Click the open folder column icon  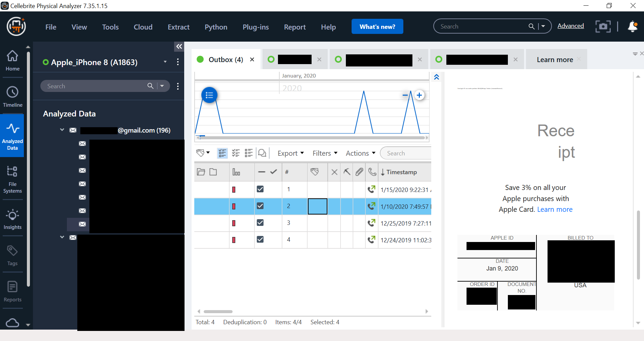(201, 172)
